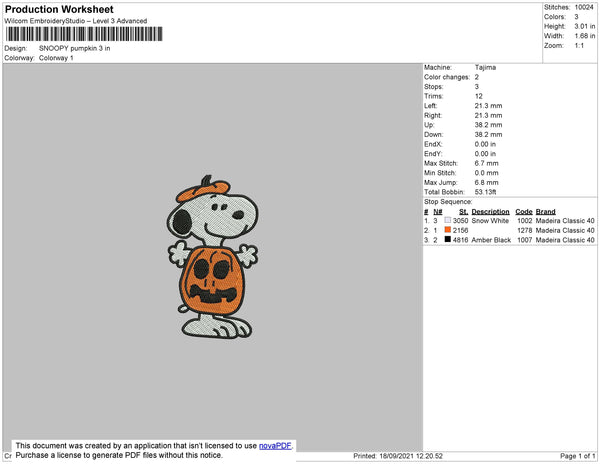This screenshot has width=600, height=464.
Task: Select the Min Stitch value 0.0 mm
Action: 486,173
